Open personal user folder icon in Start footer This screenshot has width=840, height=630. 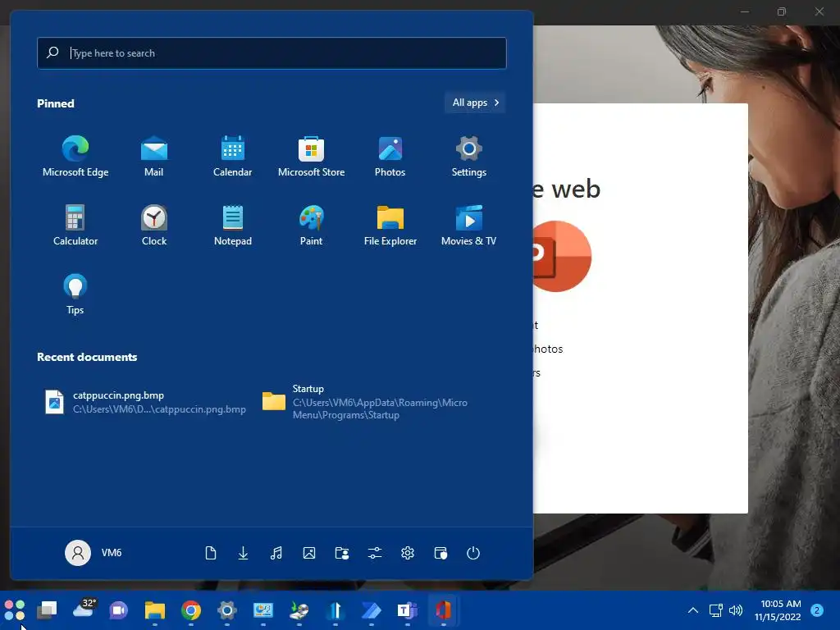click(x=342, y=553)
